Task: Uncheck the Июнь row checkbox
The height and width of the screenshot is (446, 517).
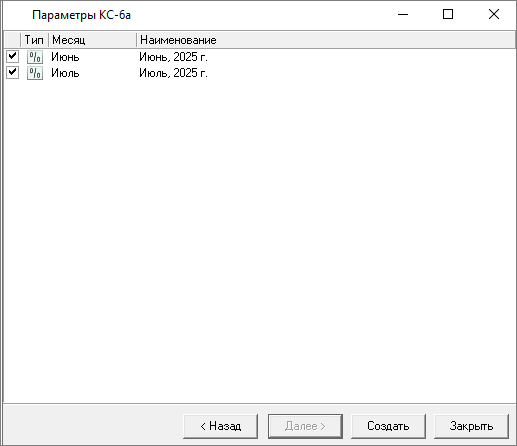Action: (x=12, y=56)
